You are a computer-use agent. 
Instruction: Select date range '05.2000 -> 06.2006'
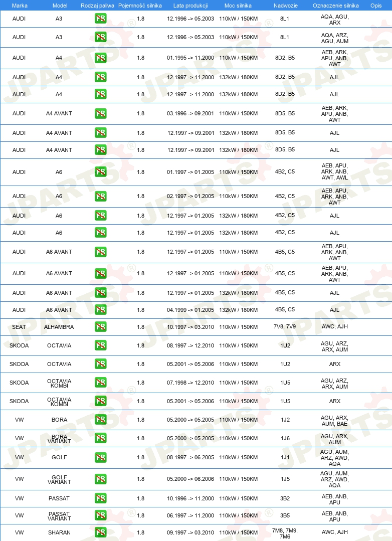pos(190,479)
